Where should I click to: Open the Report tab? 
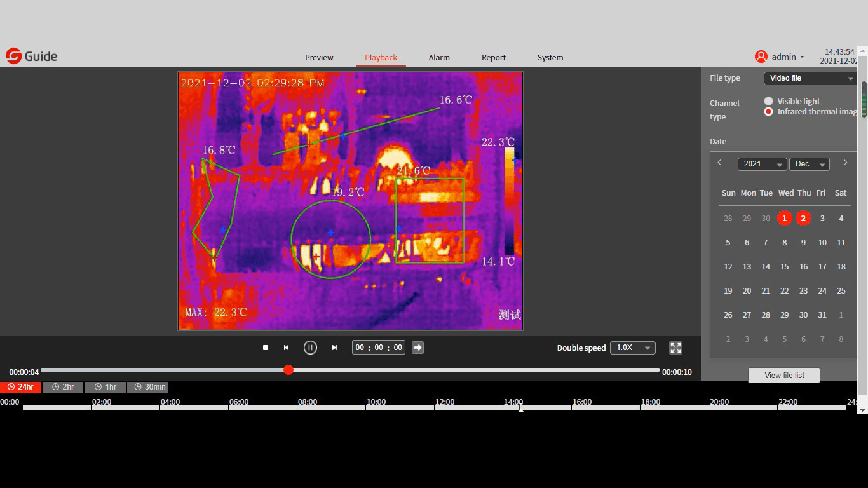coord(494,57)
